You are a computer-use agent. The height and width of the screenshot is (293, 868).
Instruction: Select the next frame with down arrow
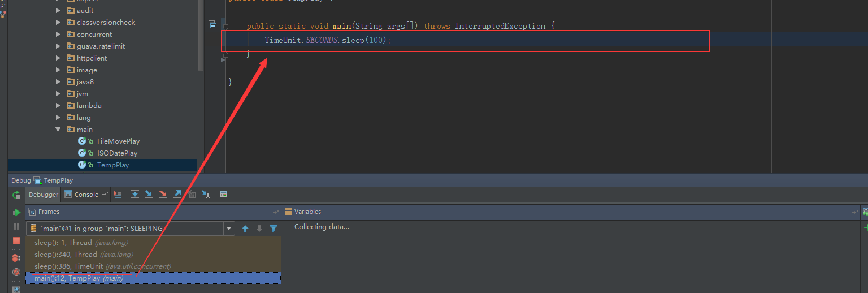259,229
